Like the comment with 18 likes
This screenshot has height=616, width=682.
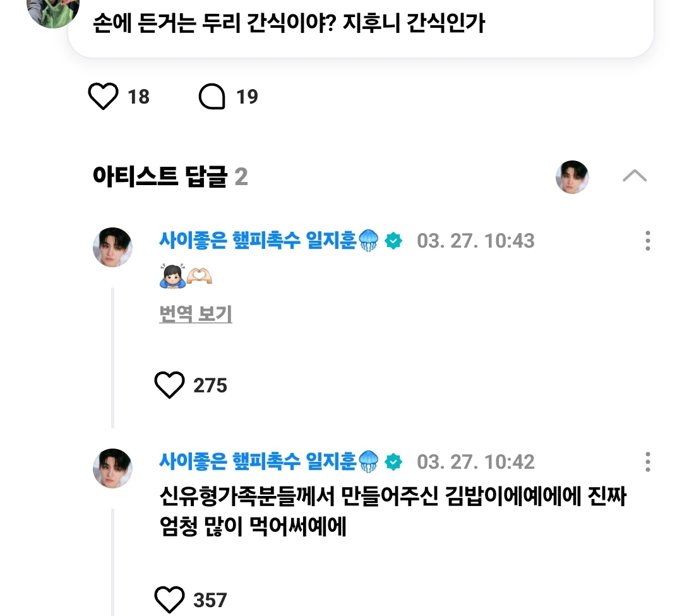click(104, 97)
